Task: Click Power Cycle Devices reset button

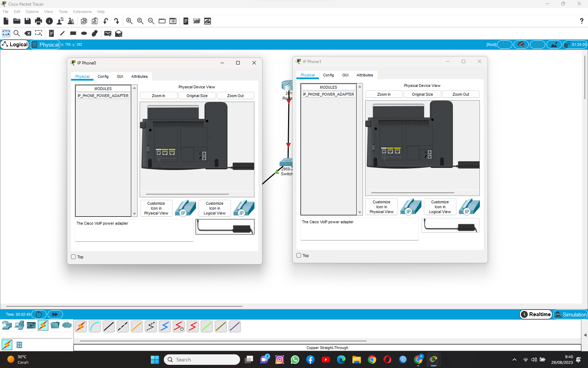Action: click(x=39, y=314)
